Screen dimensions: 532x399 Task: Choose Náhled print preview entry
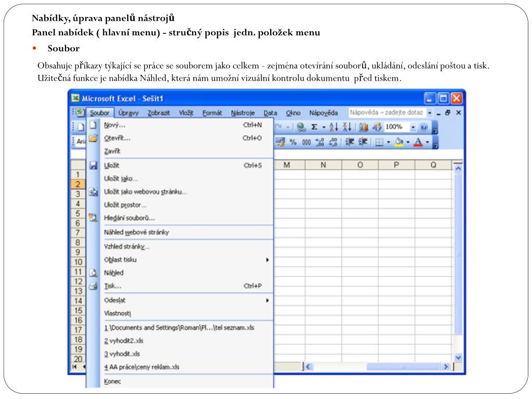180,273
